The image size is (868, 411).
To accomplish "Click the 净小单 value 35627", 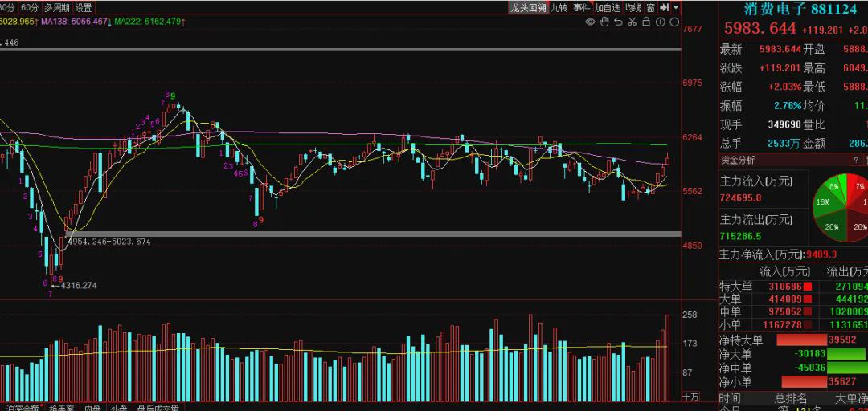I will pyautogui.click(x=842, y=381).
